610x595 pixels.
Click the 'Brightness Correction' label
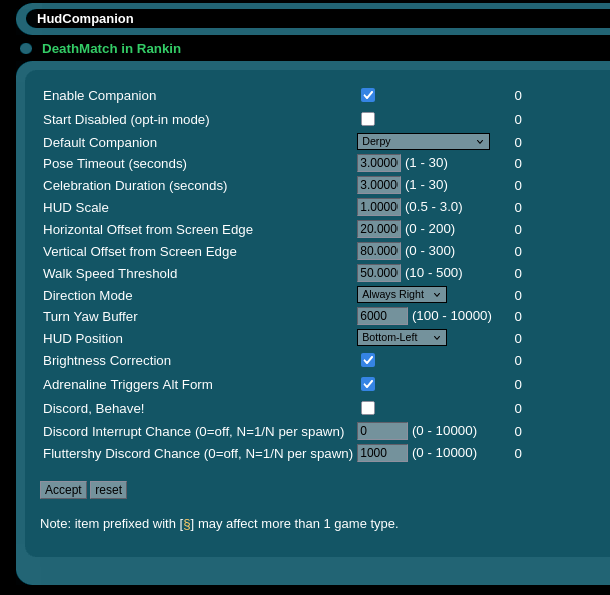[107, 361]
